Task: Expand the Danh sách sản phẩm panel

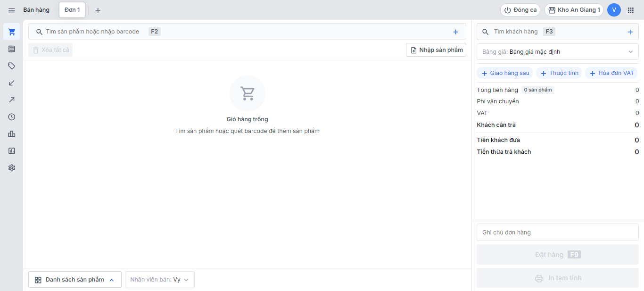Action: coord(75,280)
